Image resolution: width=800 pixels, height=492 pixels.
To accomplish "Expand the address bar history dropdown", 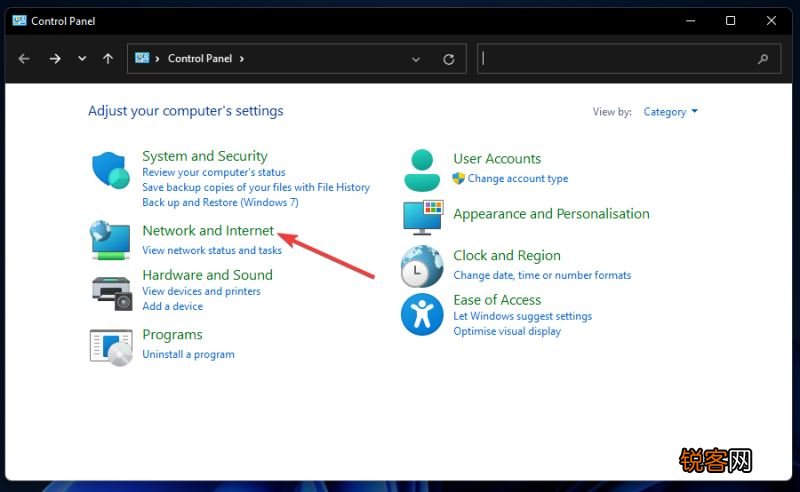I will [416, 59].
